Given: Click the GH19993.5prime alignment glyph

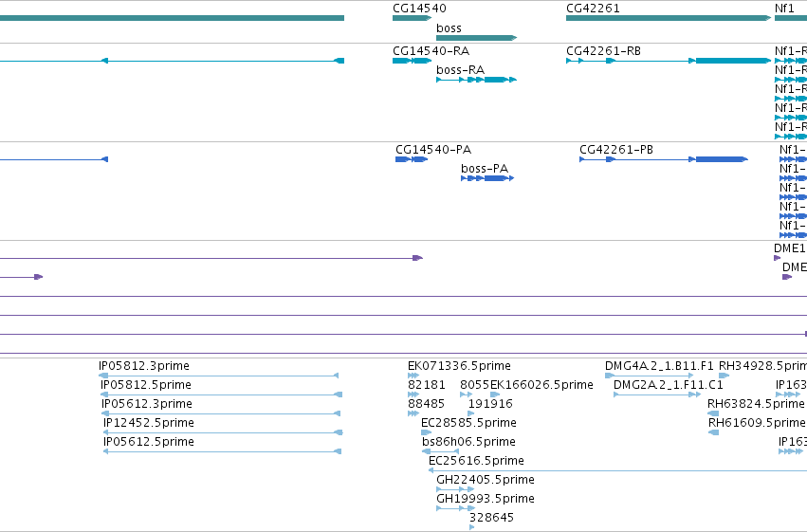Looking at the screenshot, I should tap(455, 508).
